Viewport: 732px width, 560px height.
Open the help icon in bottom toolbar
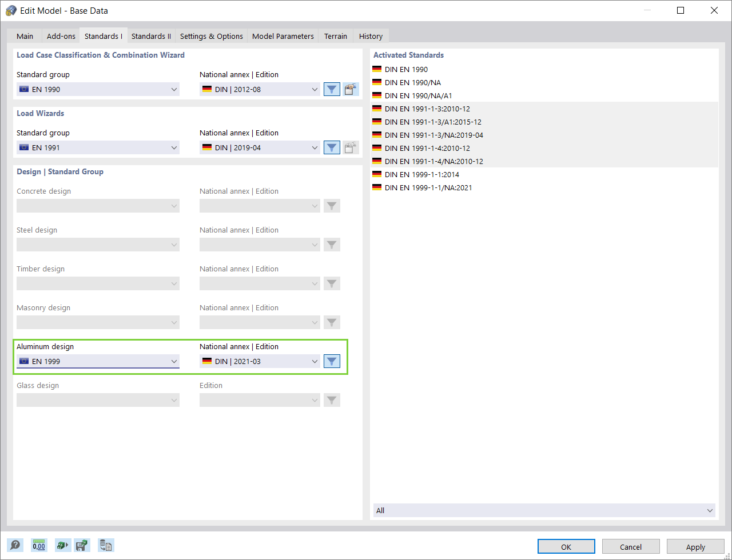pyautogui.click(x=15, y=545)
